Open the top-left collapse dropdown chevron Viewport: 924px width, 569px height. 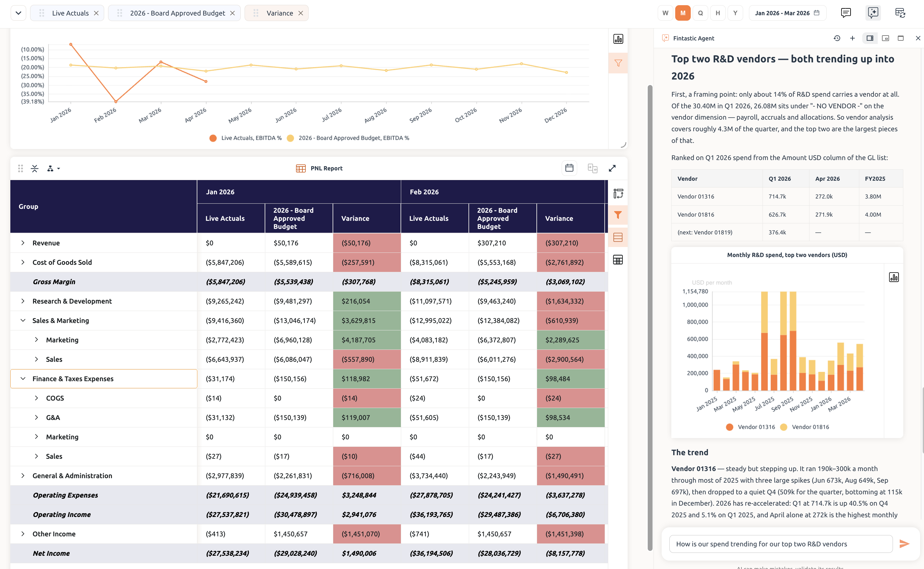coord(18,13)
